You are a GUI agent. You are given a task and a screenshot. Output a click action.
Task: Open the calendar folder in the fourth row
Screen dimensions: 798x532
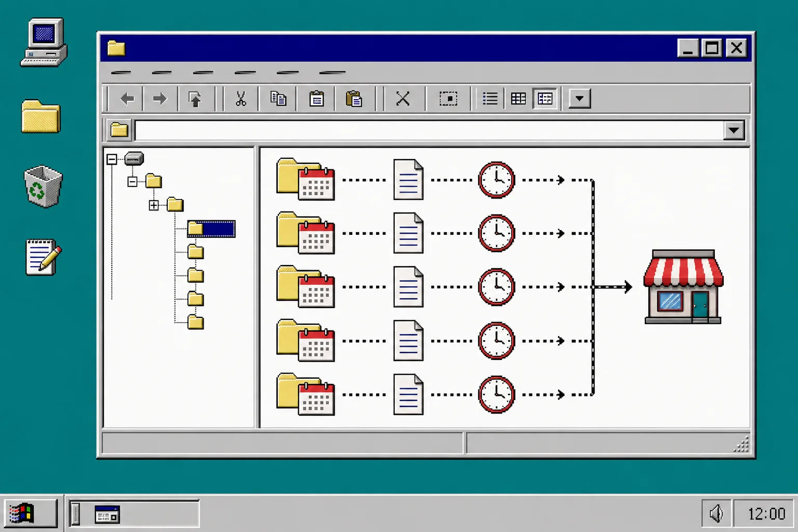tap(305, 340)
